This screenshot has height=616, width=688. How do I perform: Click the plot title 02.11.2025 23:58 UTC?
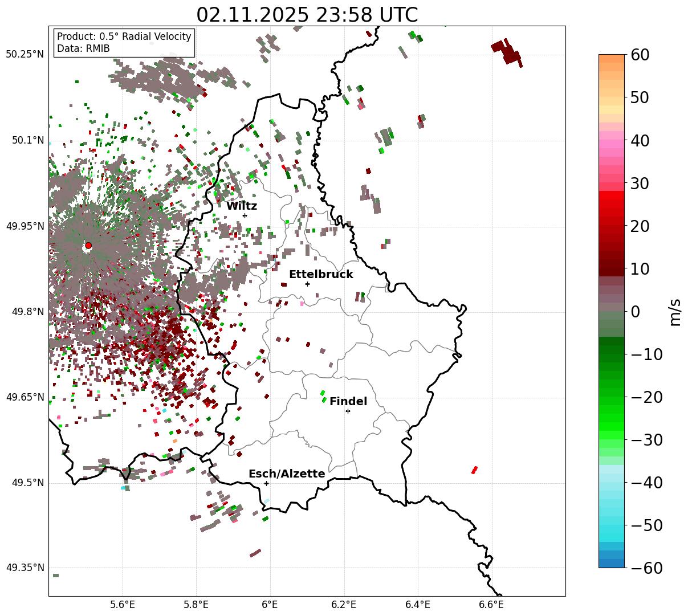(307, 15)
